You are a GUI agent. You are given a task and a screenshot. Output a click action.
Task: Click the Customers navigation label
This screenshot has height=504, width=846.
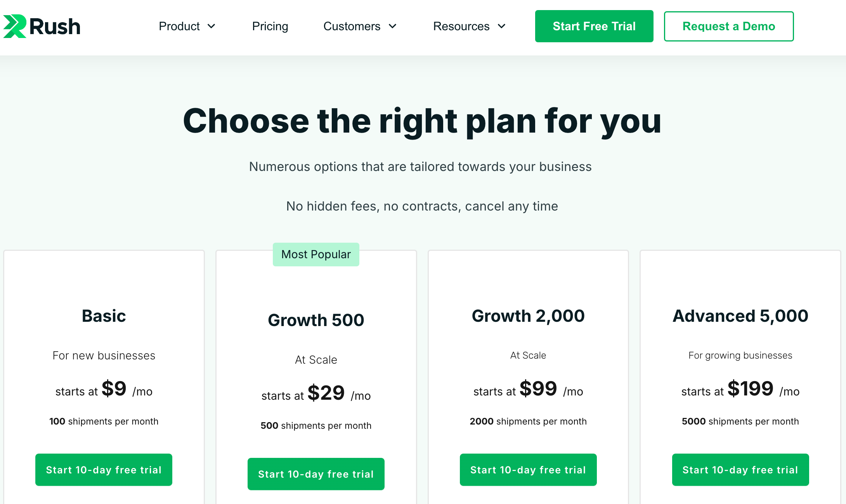click(x=352, y=26)
